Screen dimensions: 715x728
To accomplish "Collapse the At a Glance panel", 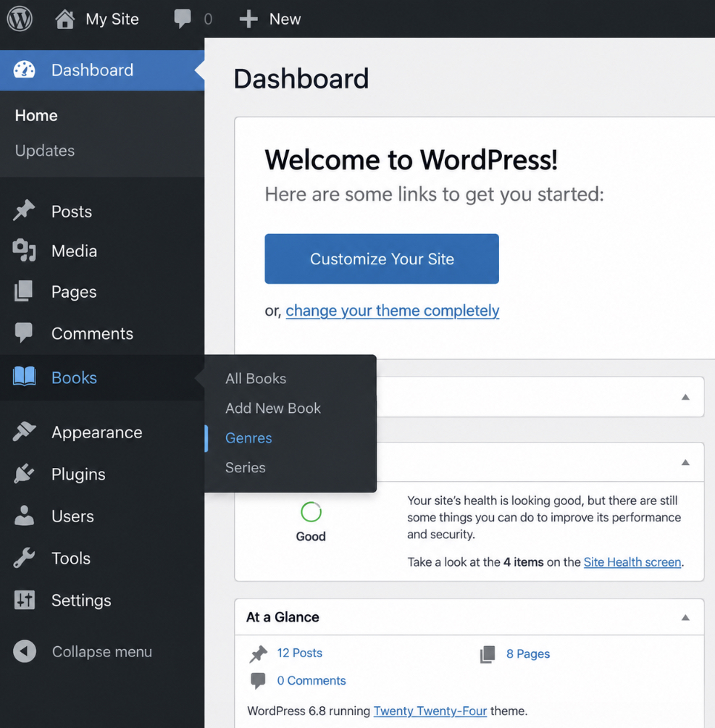I will coord(685,617).
